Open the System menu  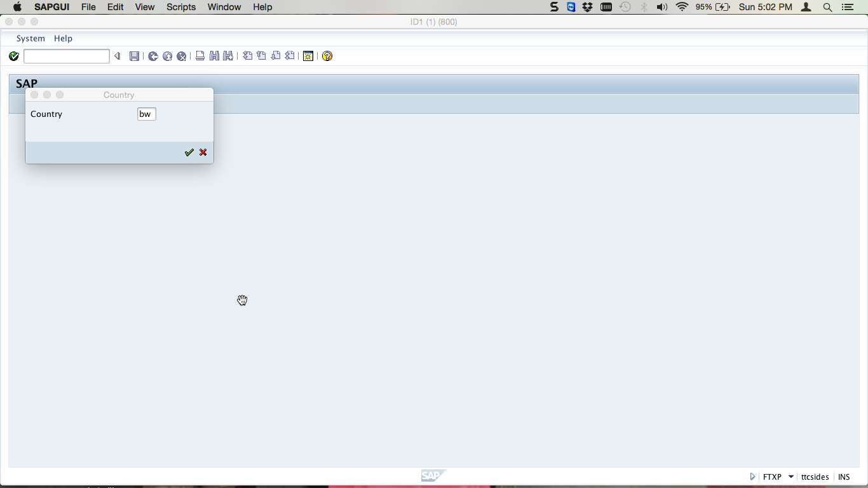point(31,38)
